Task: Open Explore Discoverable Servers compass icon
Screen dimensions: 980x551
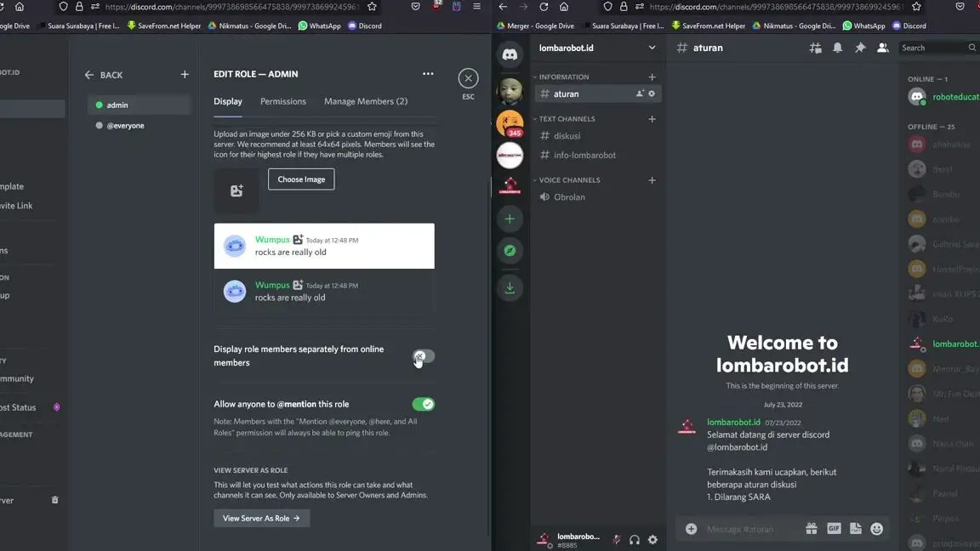Action: click(510, 251)
